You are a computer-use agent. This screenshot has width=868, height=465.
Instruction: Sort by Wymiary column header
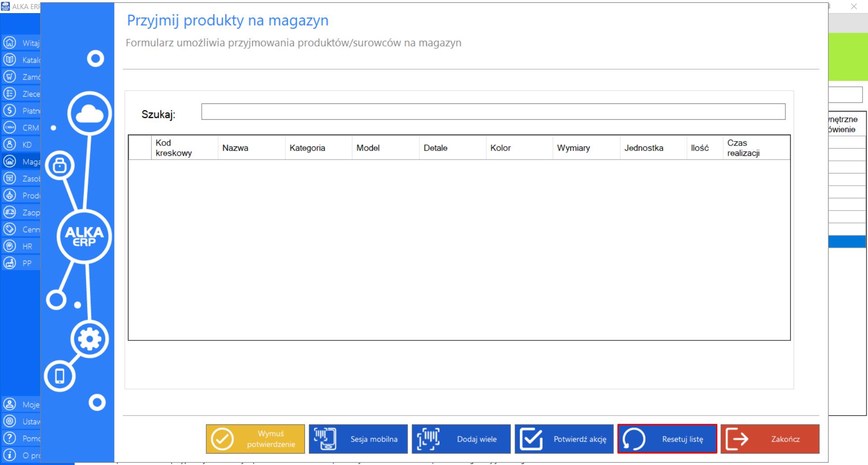586,148
